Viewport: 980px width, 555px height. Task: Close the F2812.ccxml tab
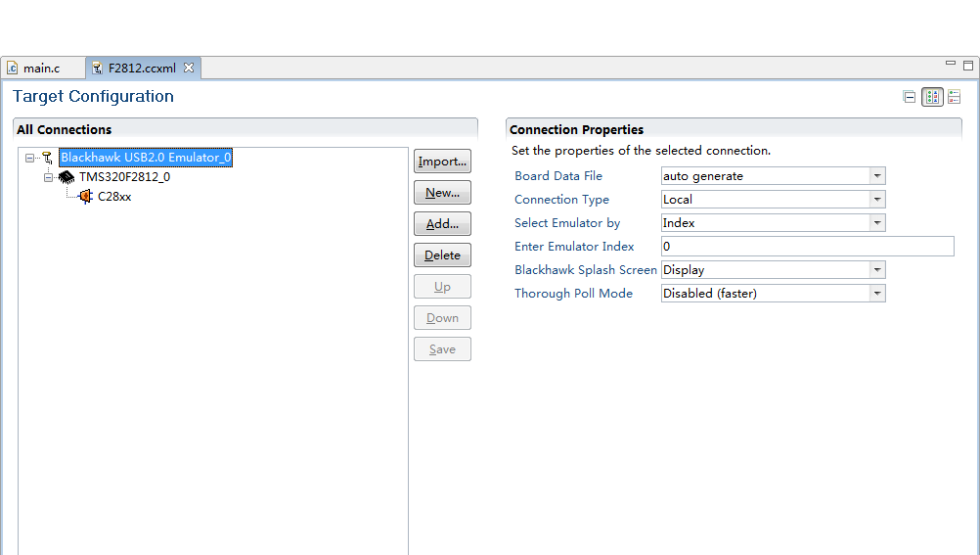(189, 68)
